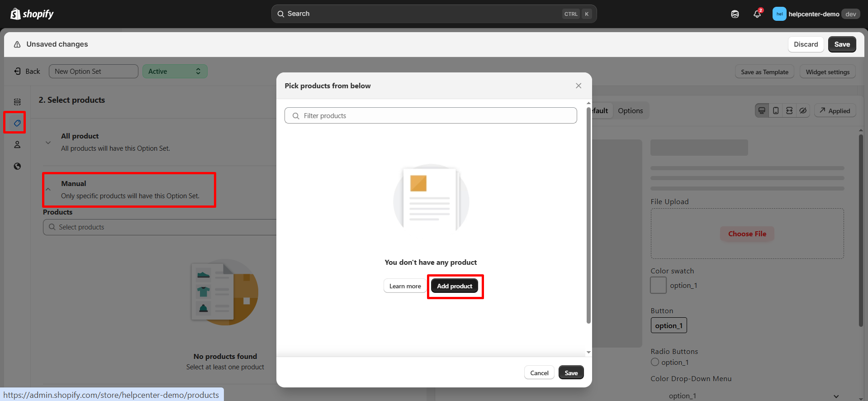
Task: Click the Add product button
Action: tap(454, 286)
